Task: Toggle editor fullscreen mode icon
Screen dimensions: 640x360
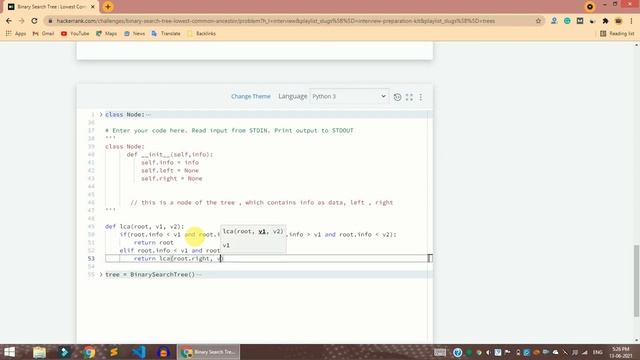Action: click(x=409, y=97)
